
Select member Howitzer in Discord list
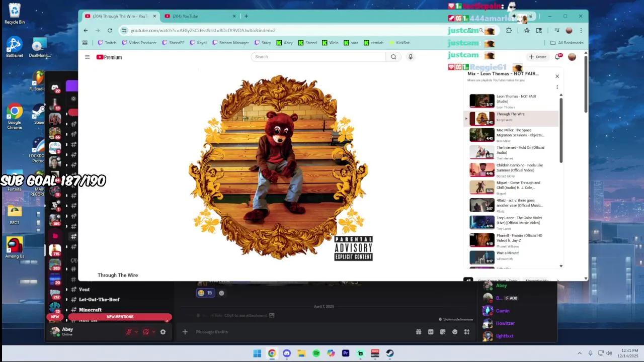(505, 323)
